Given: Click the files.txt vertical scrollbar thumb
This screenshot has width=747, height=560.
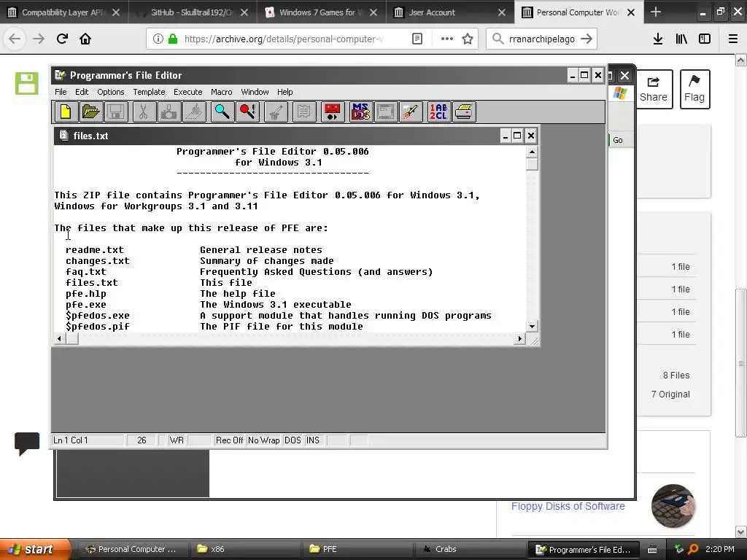Looking at the screenshot, I should click(x=532, y=164).
